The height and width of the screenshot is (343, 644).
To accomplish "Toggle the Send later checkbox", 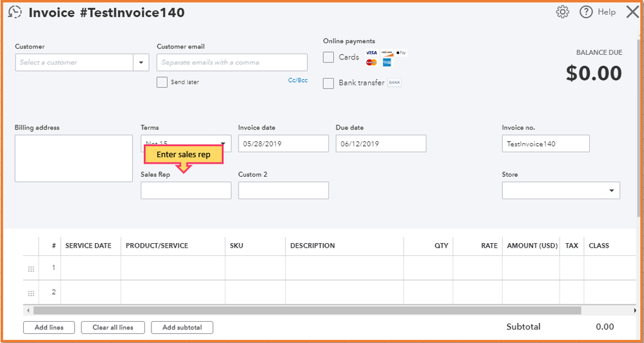I will 162,82.
